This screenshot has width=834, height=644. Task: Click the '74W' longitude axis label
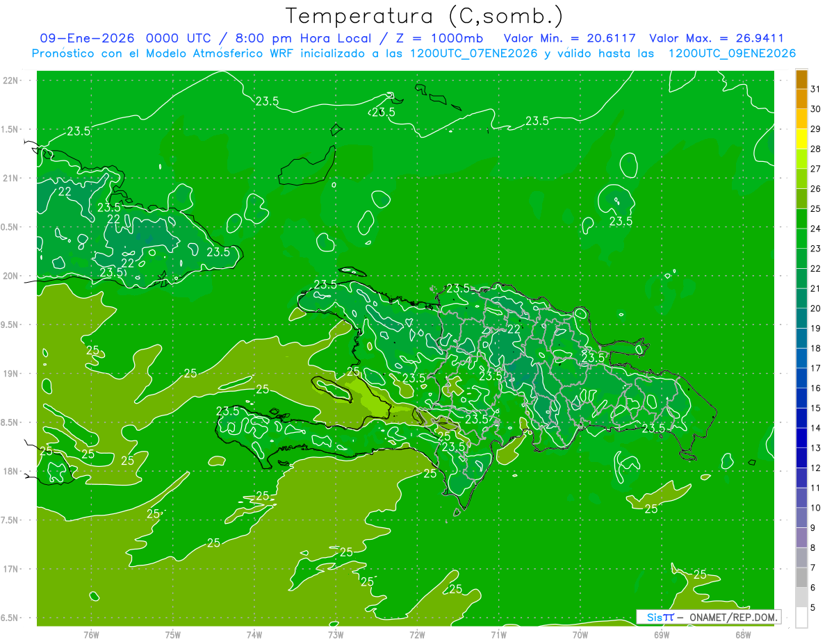(254, 634)
